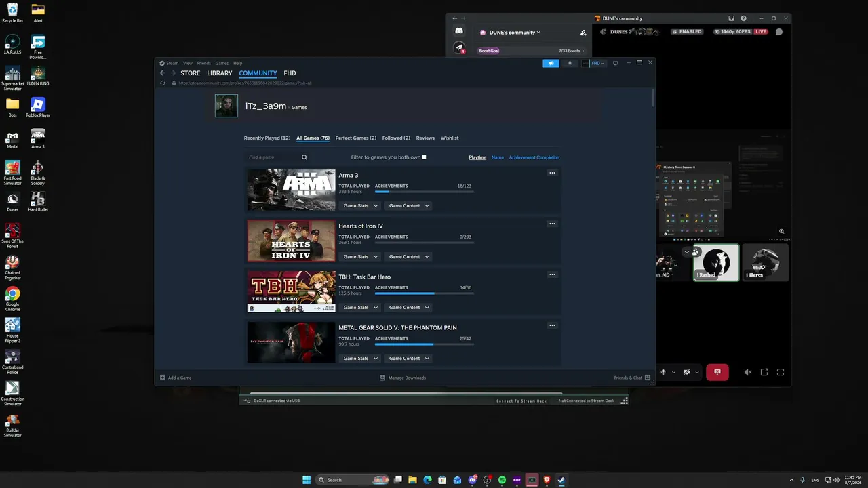Viewport: 868px width, 488px height.
Task: Go to the Steam STORE tab
Action: [x=191, y=73]
